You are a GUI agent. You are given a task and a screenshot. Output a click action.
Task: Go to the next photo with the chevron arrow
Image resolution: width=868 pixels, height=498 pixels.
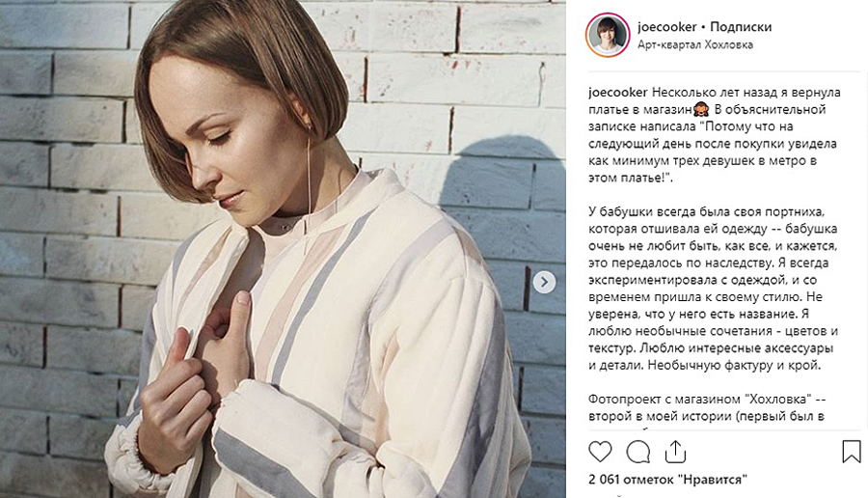(544, 282)
